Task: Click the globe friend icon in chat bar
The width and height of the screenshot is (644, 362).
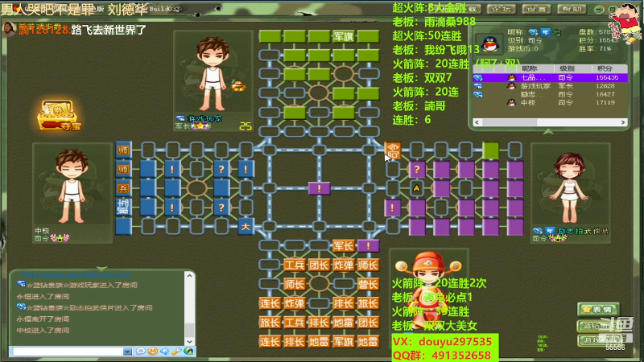Action: pyautogui.click(x=188, y=352)
